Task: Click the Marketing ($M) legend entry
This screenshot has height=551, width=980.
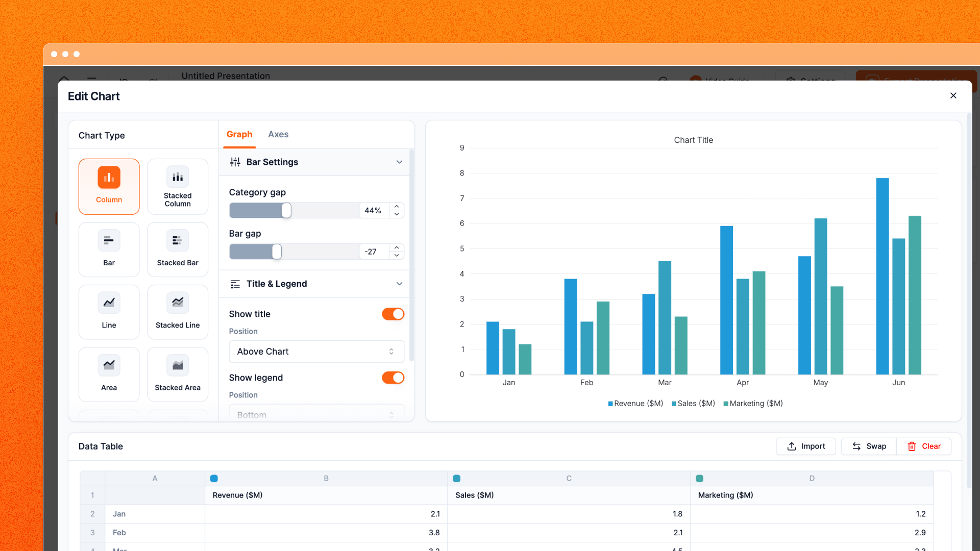Action: (753, 404)
